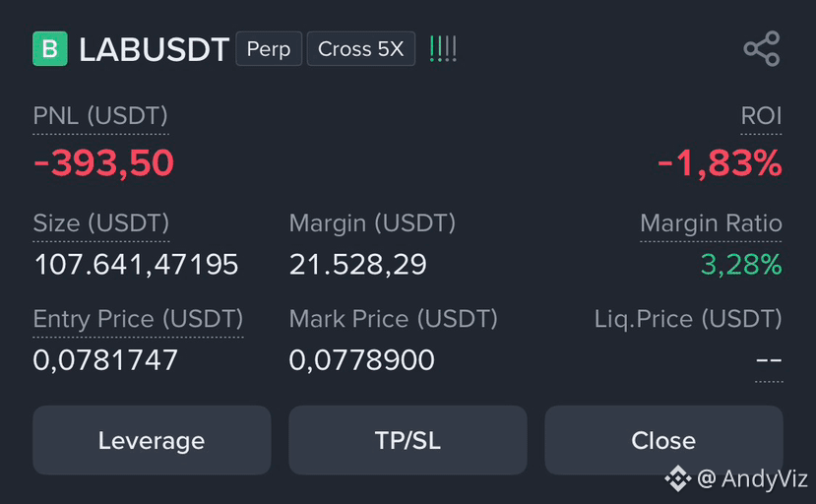Click the Cross 5X margin mode tag
Viewport: 816px width, 504px height.
[360, 49]
